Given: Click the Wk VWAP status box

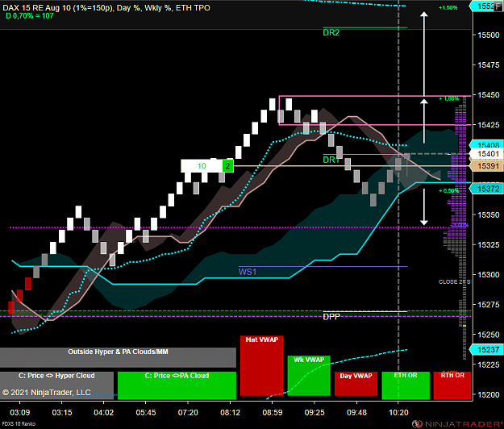Looking at the screenshot, I should [309, 375].
